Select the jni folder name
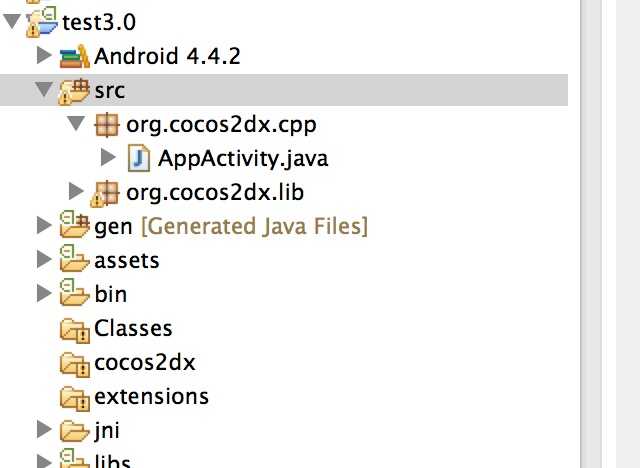644x468 pixels. click(x=107, y=431)
